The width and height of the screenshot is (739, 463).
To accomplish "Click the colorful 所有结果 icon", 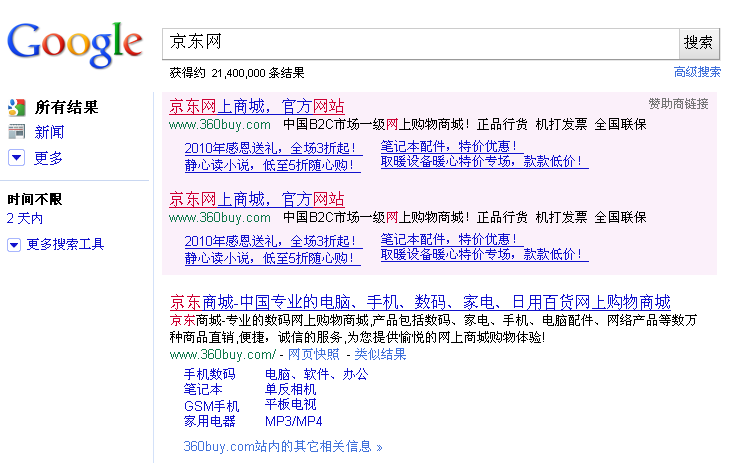I will coord(16,107).
